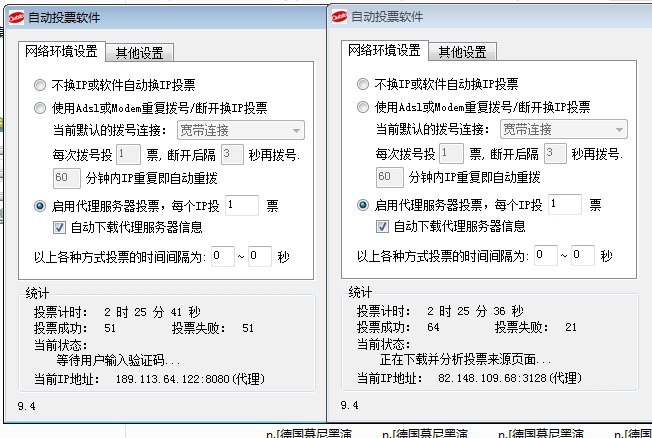
Task: Click 60 分钟 field in left window
Action: [x=67, y=178]
